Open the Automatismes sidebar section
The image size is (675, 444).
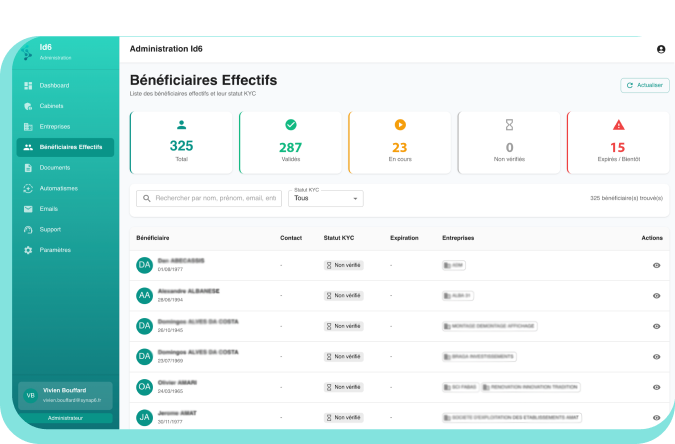tap(59, 188)
